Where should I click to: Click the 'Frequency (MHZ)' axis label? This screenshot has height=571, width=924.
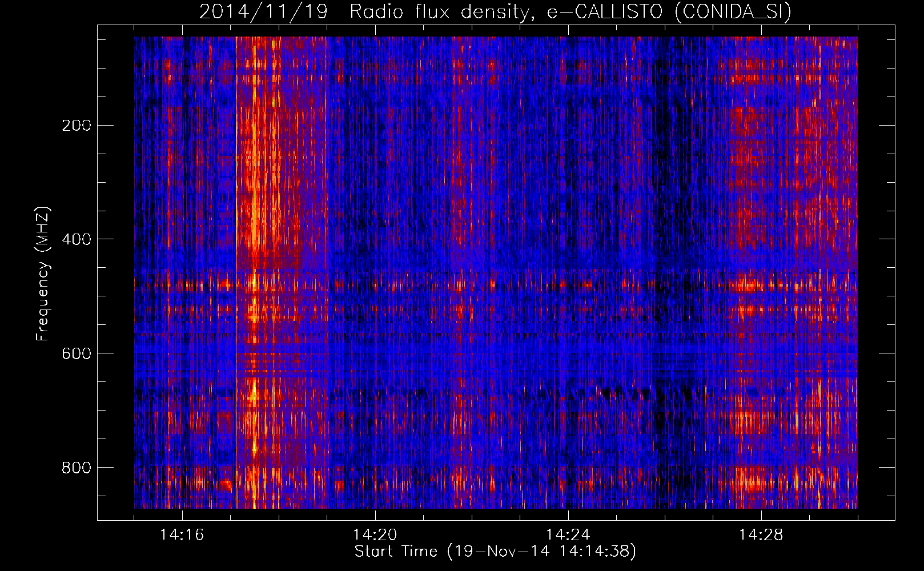pos(43,274)
